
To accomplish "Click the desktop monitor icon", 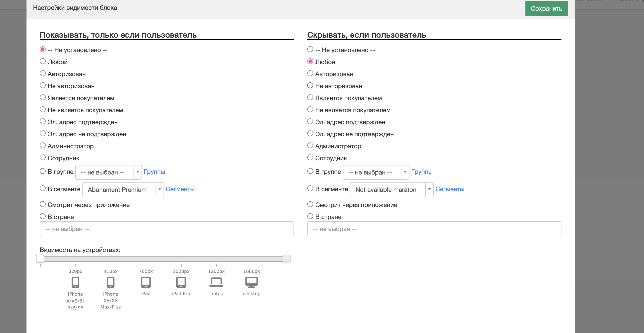I will coord(251,282).
